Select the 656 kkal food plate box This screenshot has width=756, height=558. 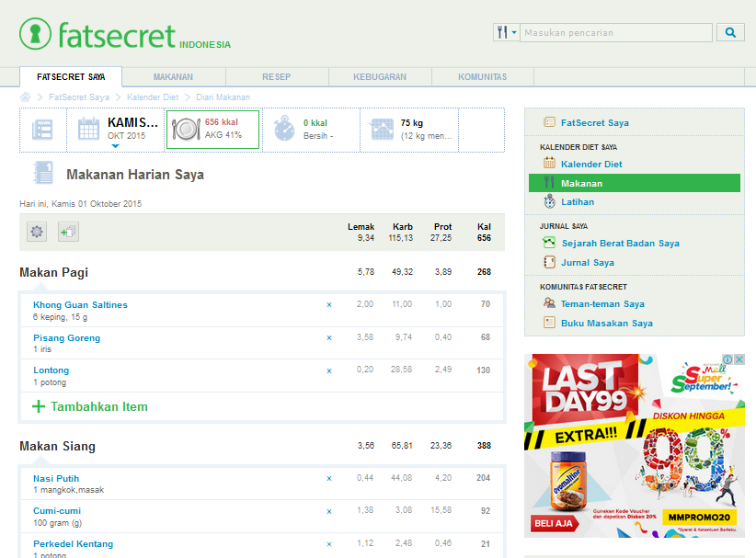(x=212, y=130)
